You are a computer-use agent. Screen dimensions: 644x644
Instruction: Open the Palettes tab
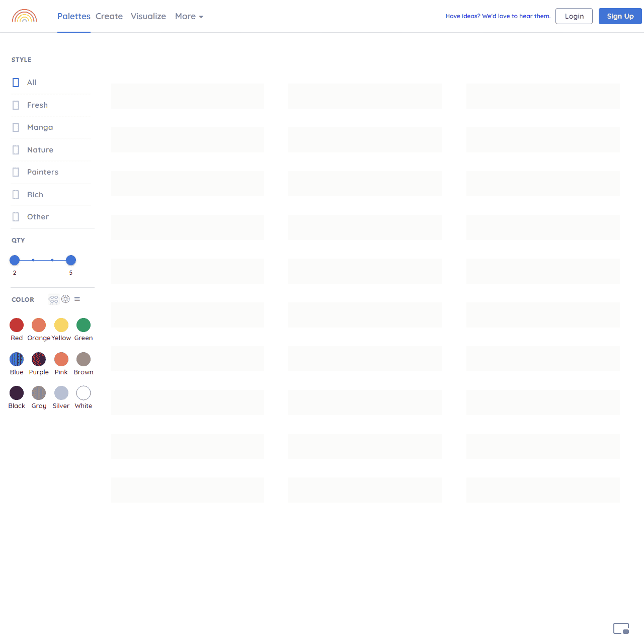73,16
